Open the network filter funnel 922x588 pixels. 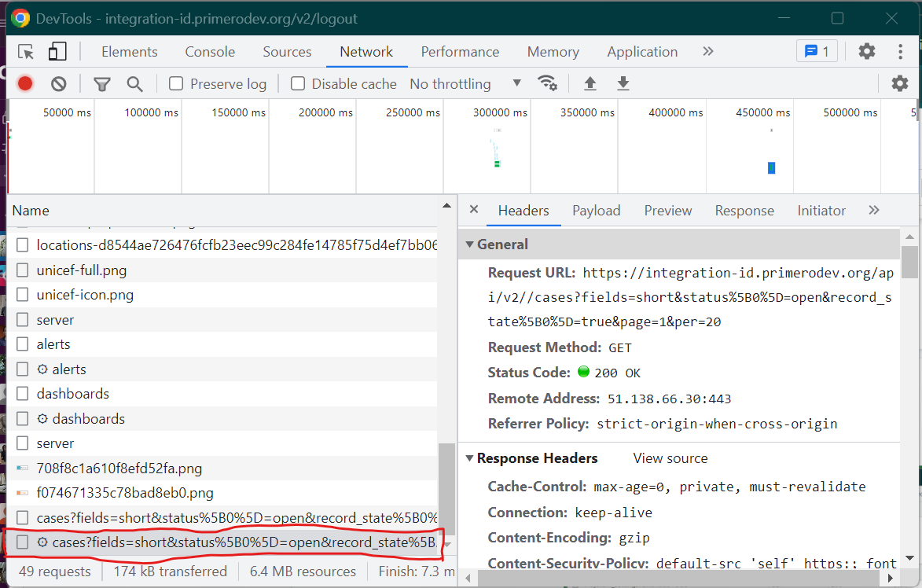pyautogui.click(x=101, y=84)
